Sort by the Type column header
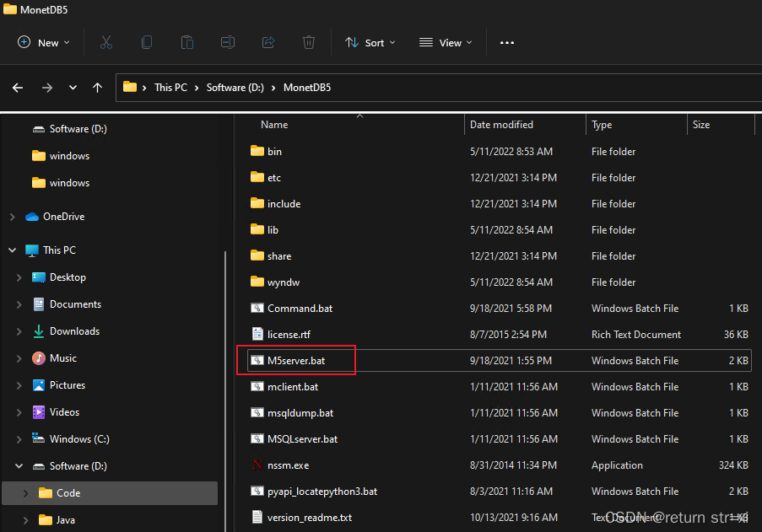The image size is (762, 532). [x=602, y=125]
